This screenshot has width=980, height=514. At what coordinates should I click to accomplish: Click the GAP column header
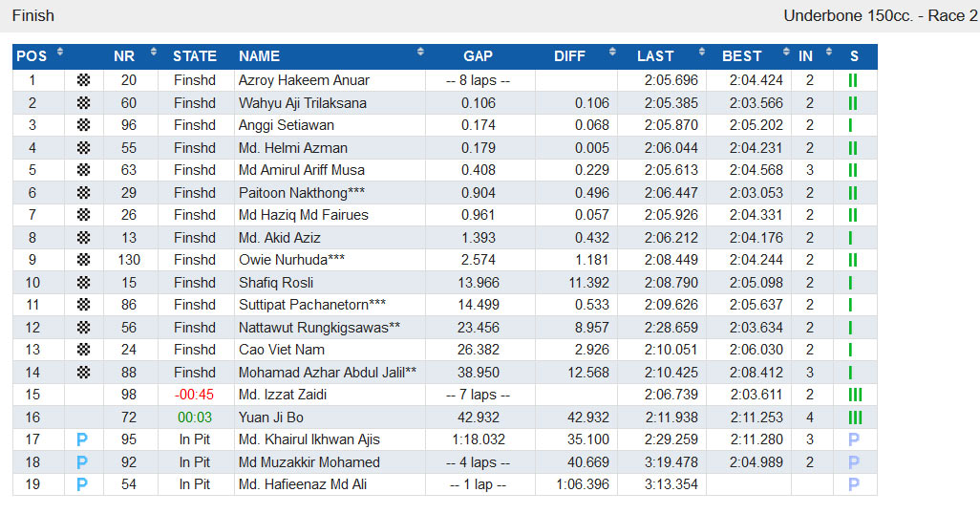click(479, 56)
